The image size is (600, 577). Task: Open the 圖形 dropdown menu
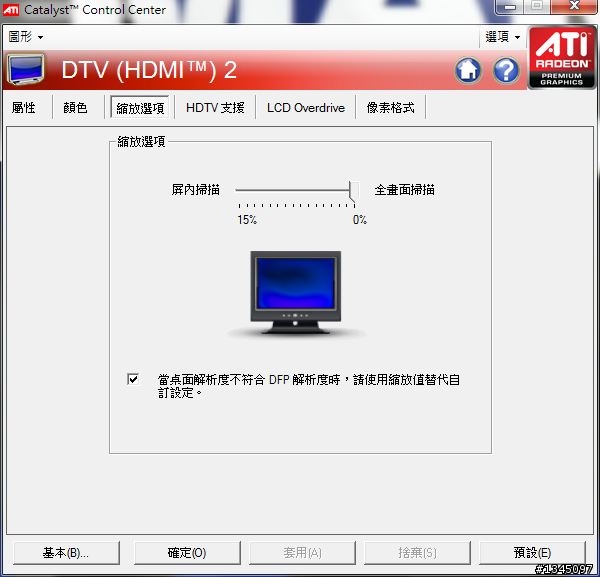point(26,37)
